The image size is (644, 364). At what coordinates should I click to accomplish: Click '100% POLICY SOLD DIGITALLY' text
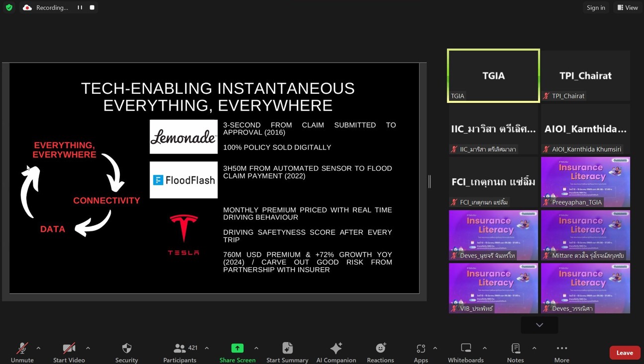(x=277, y=147)
